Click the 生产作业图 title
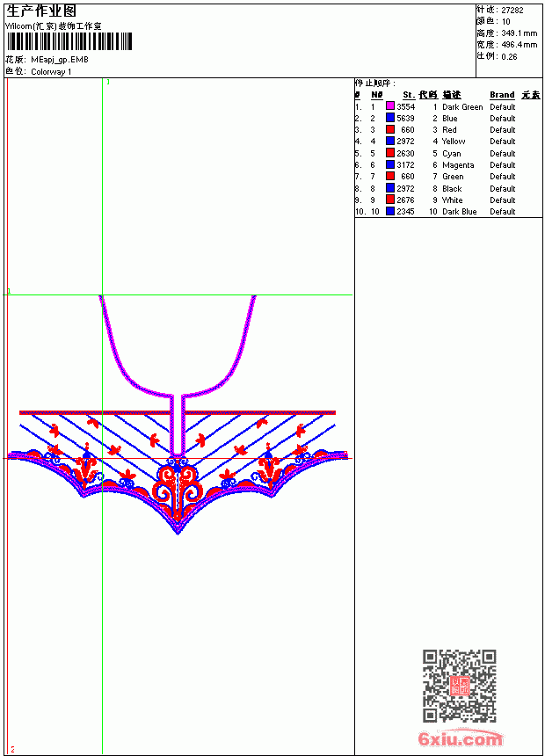Viewport: 545px width, 756px height. coord(41,11)
